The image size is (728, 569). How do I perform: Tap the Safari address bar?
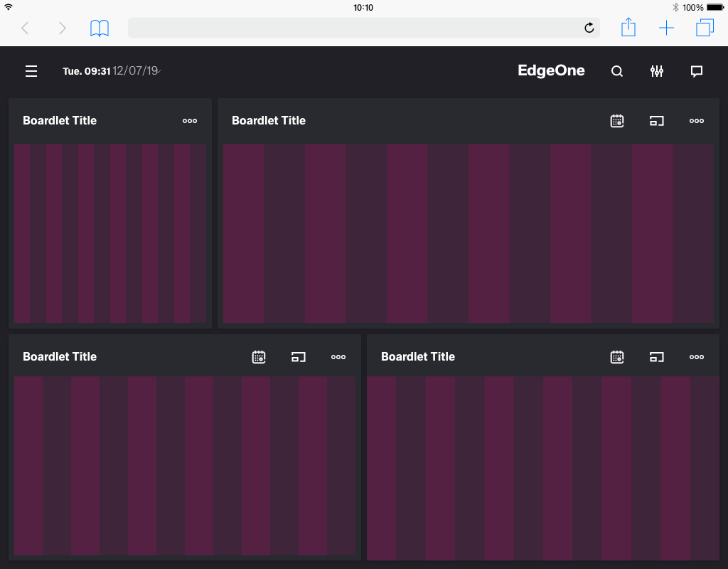[354, 28]
